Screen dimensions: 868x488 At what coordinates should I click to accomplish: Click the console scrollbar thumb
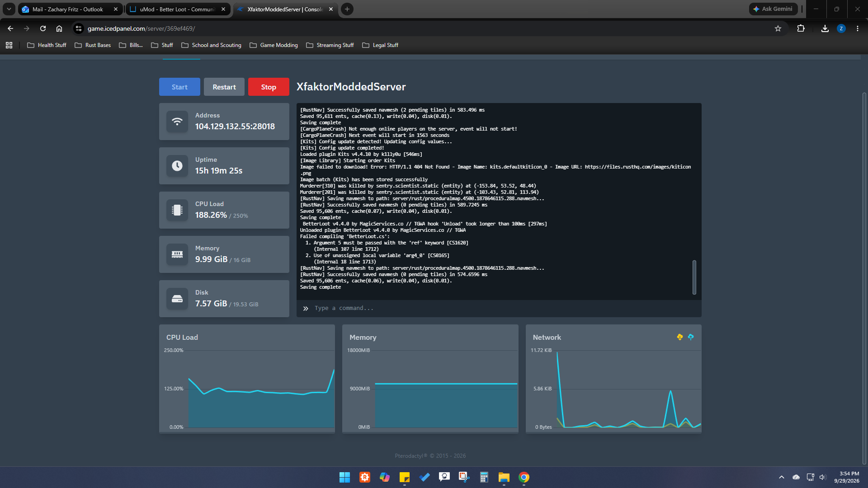click(x=694, y=277)
